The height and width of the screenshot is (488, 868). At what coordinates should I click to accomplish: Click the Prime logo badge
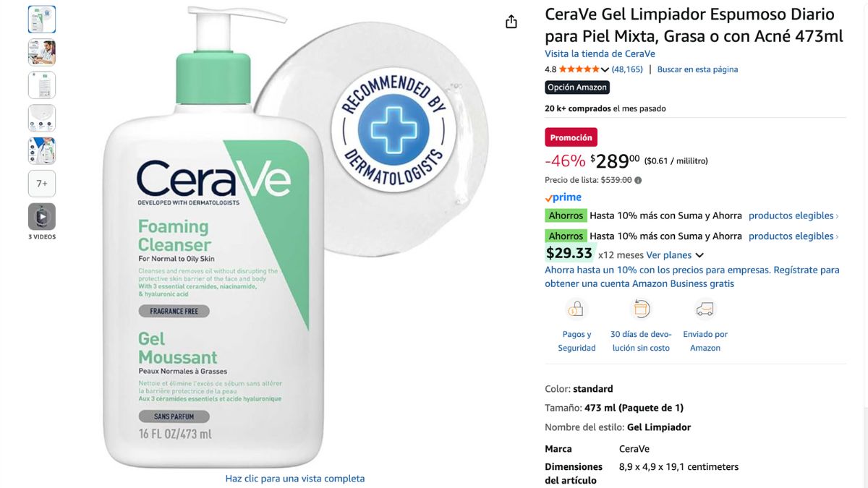[563, 197]
